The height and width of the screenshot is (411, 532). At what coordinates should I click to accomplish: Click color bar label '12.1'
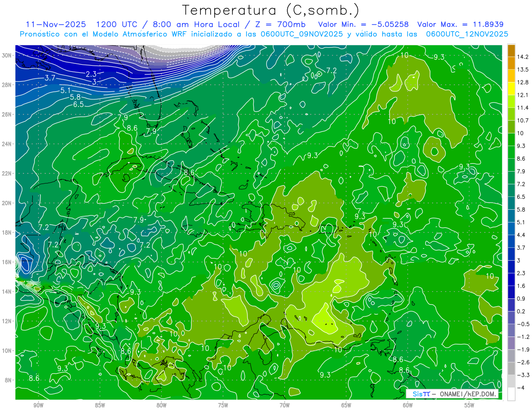pos(523,95)
